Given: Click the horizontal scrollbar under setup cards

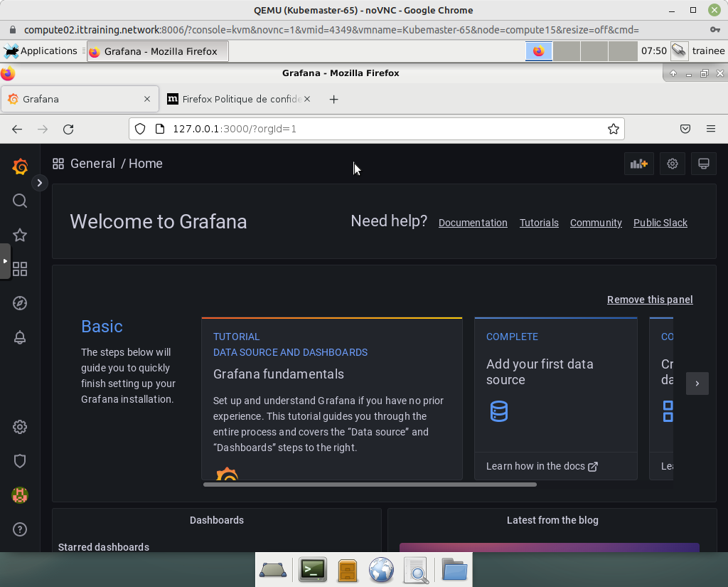Looking at the screenshot, I should tap(370, 485).
